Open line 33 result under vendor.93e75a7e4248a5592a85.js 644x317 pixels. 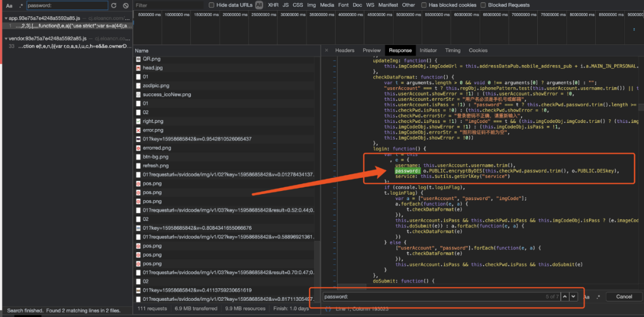pyautogui.click(x=66, y=45)
